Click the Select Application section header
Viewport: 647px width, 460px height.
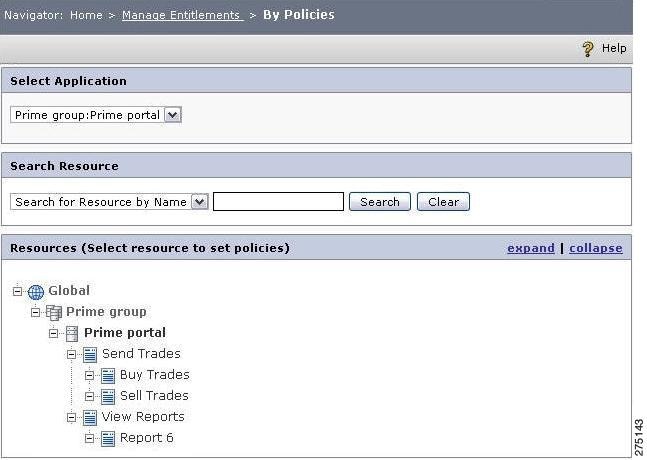pos(316,81)
